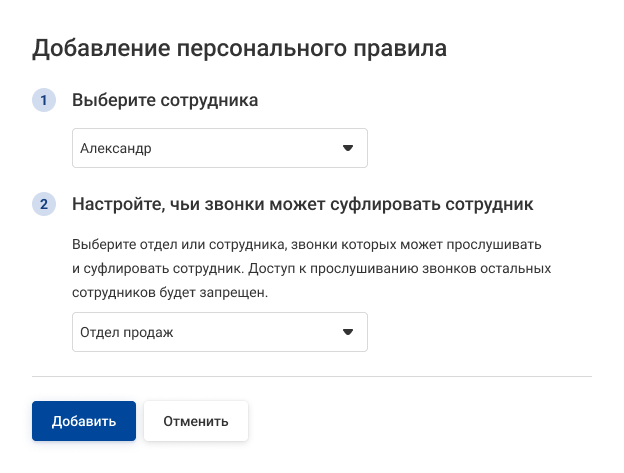The width and height of the screenshot is (624, 473).
Task: Click the caret arrow in the Отдел продаж field
Action: [x=348, y=332]
